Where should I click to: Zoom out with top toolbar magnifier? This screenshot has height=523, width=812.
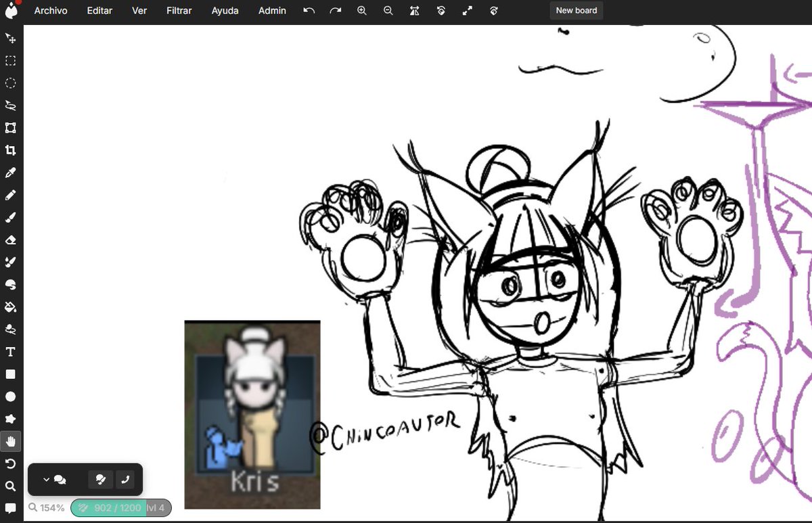pos(388,11)
